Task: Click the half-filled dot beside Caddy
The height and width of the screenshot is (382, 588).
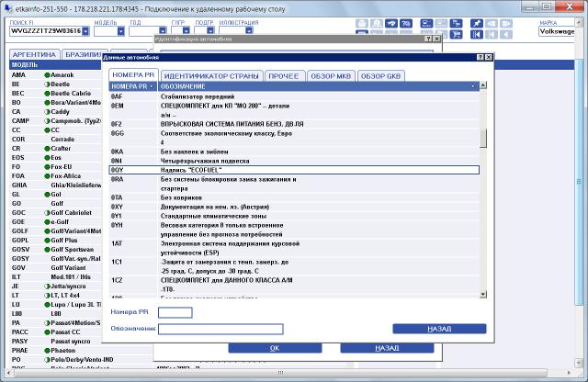Action: (x=47, y=112)
